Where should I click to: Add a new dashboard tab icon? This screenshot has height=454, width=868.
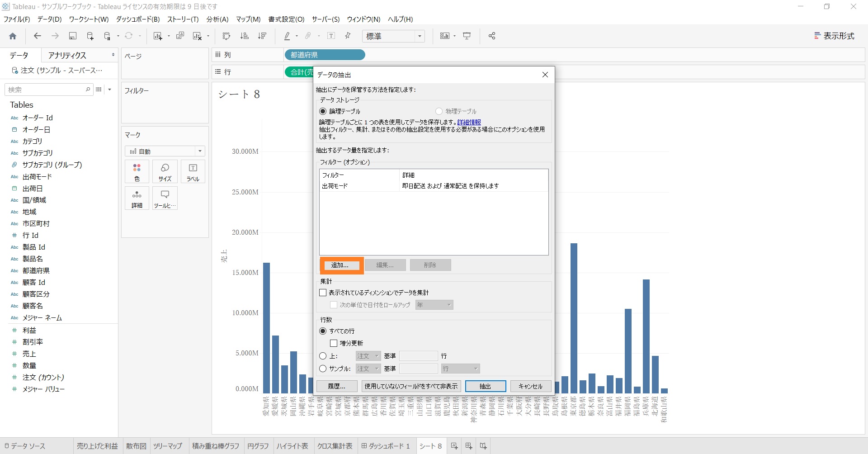(469, 446)
